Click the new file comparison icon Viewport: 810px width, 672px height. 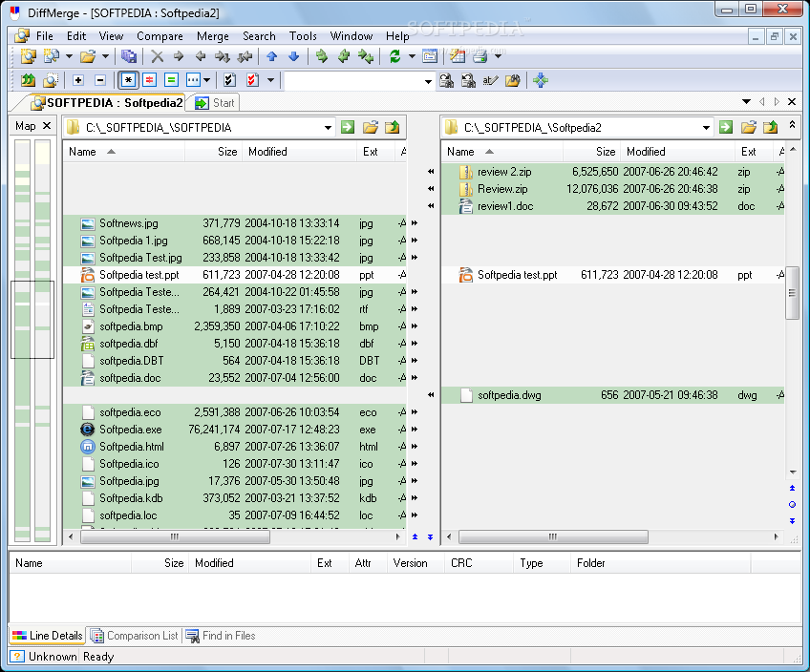[51, 56]
